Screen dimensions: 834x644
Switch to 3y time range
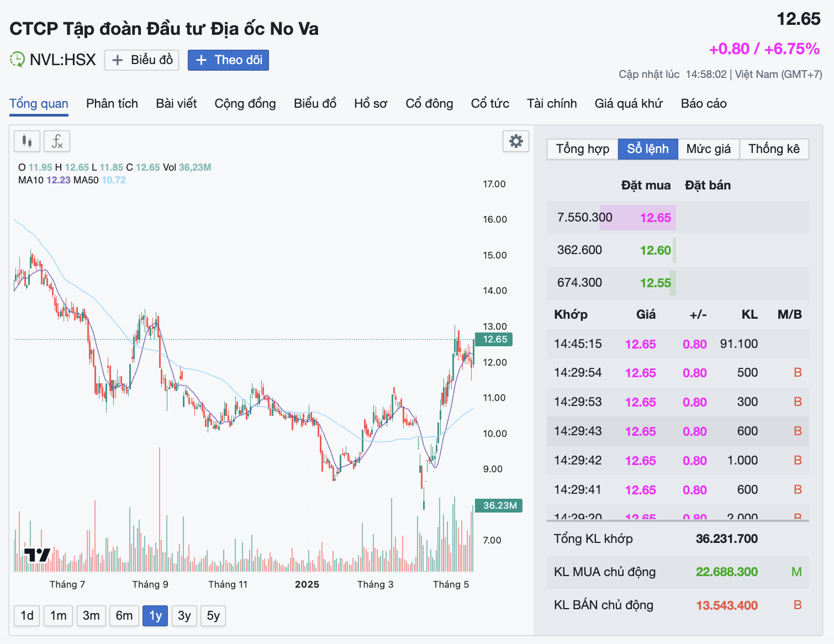coord(184,615)
